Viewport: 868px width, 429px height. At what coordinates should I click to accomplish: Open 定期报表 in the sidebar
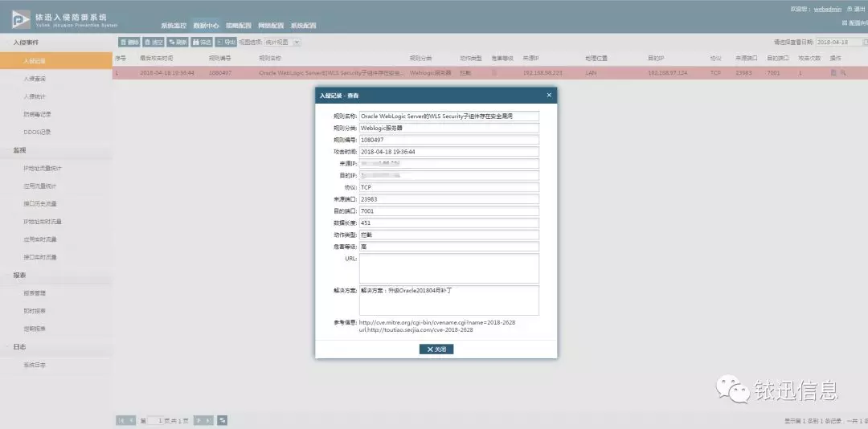click(x=56, y=329)
